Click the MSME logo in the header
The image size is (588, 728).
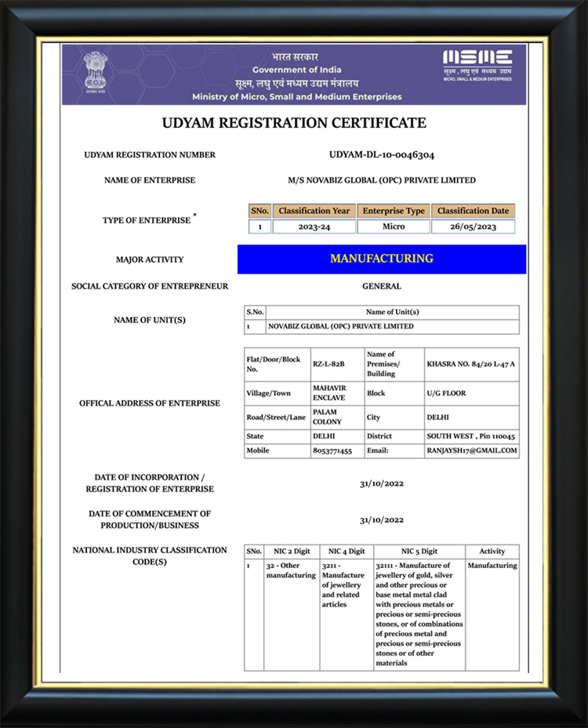click(477, 65)
